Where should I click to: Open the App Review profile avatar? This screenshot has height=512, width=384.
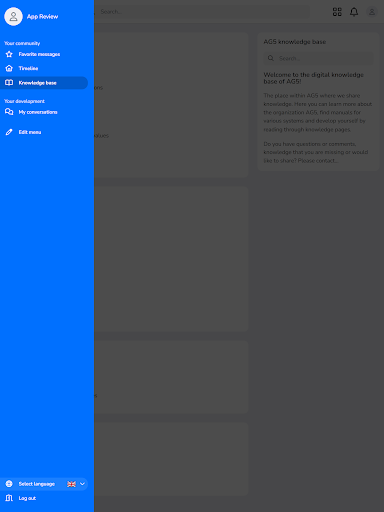13,16
